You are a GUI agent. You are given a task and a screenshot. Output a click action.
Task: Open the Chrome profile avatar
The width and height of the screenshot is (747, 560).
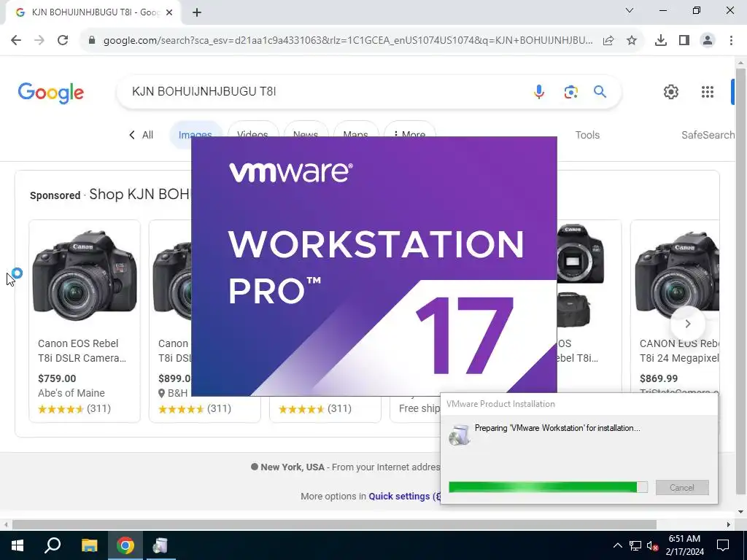pos(708,41)
